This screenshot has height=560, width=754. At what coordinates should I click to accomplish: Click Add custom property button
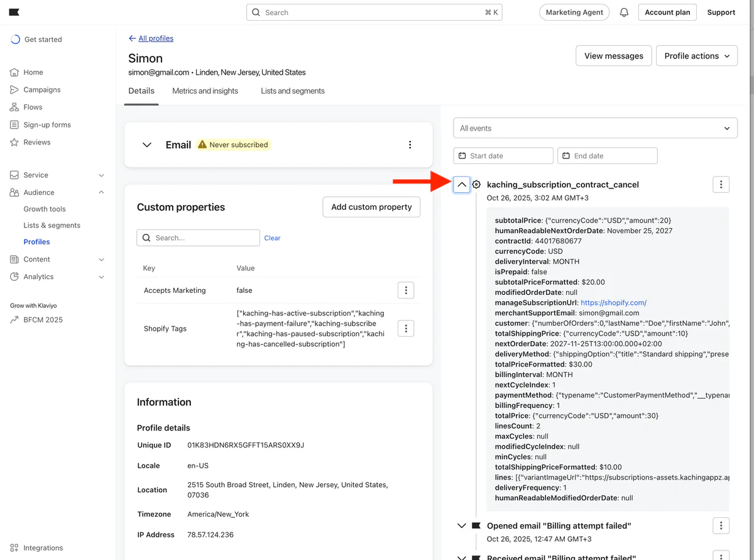coord(371,207)
